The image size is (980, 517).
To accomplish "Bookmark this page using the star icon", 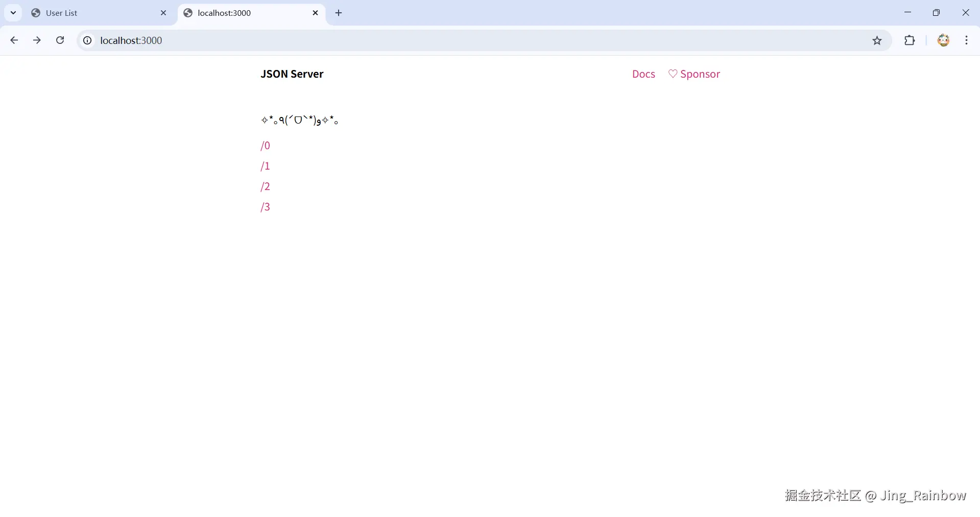I will 878,40.
